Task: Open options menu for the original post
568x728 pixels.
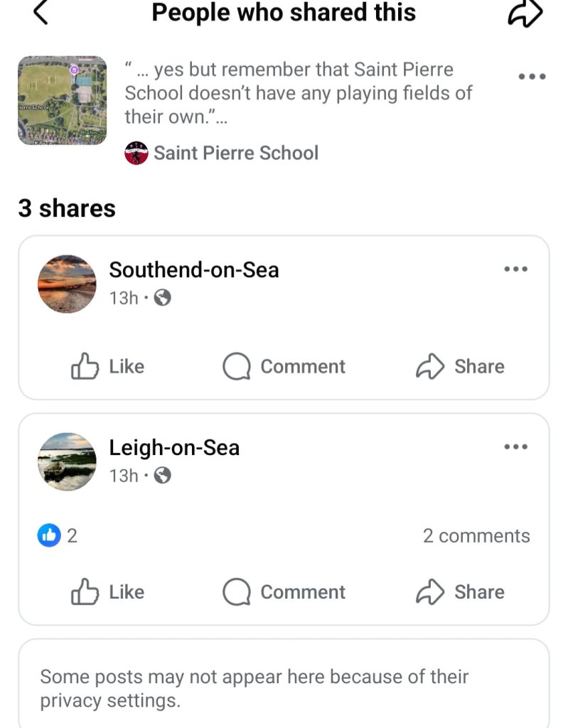Action: 532,77
